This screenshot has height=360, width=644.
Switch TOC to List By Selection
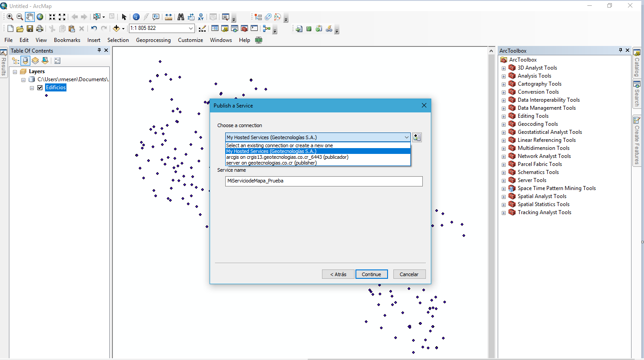[x=45, y=61]
